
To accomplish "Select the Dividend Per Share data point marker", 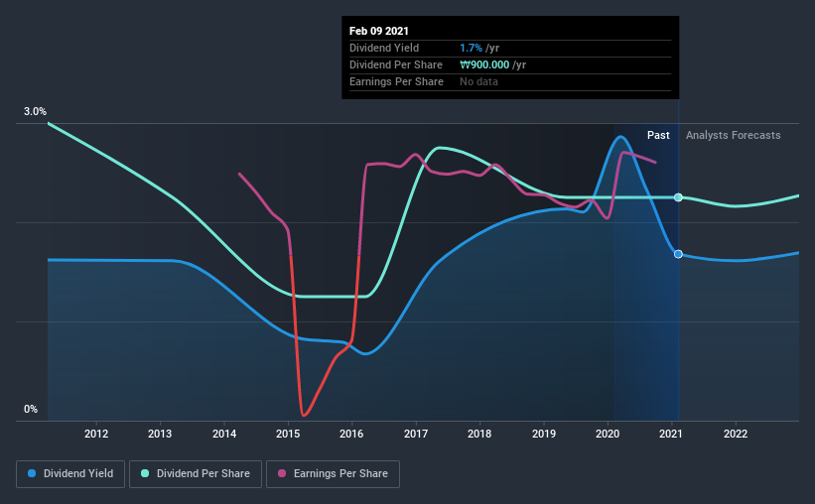I will (678, 197).
